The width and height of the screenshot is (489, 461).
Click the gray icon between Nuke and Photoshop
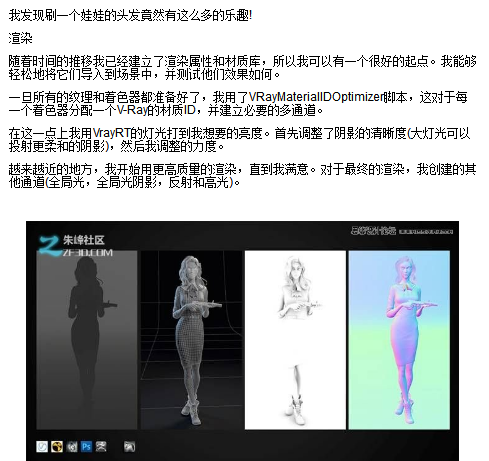click(x=72, y=447)
